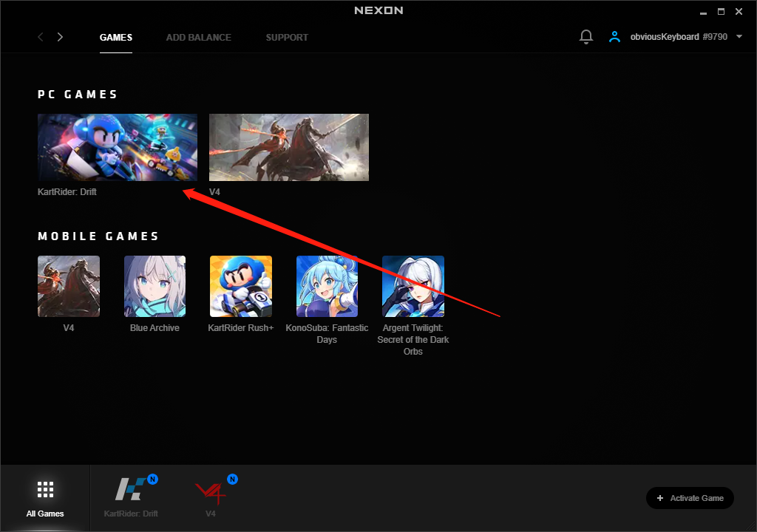Open the SUPPORT tab
Screen dimensions: 757x532
pos(287,37)
